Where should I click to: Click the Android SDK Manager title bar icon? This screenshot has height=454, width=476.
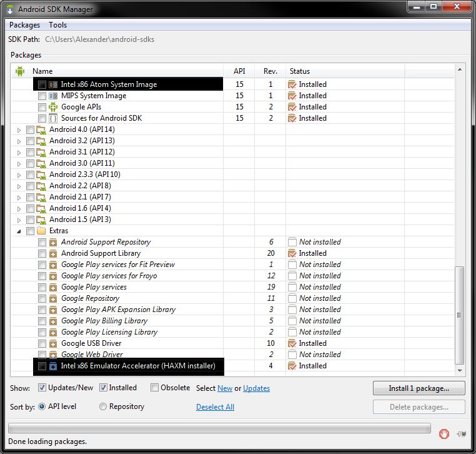pyautogui.click(x=10, y=9)
